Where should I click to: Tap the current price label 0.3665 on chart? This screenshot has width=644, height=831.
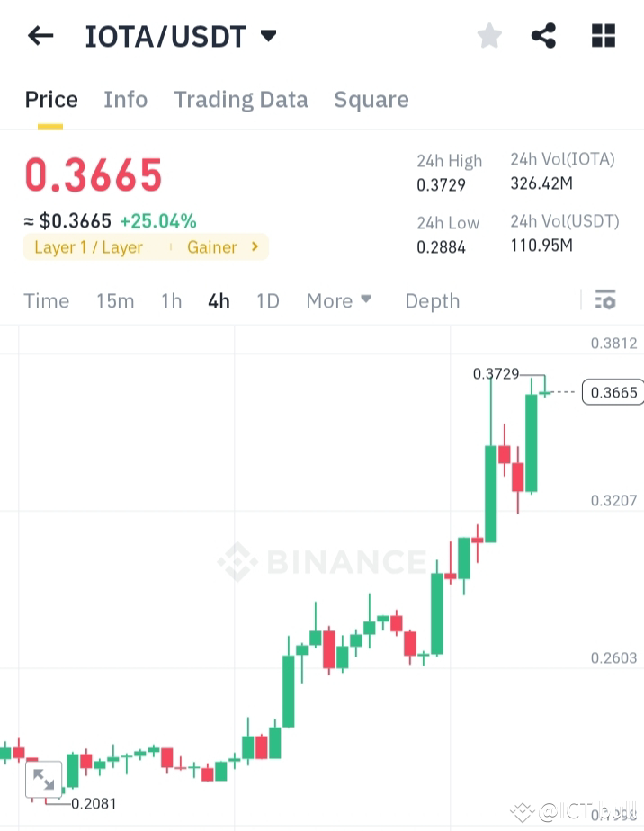pyautogui.click(x=613, y=392)
